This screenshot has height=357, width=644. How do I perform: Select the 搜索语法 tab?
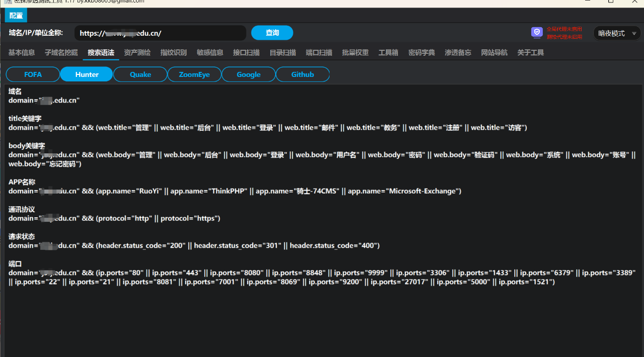[x=101, y=53]
